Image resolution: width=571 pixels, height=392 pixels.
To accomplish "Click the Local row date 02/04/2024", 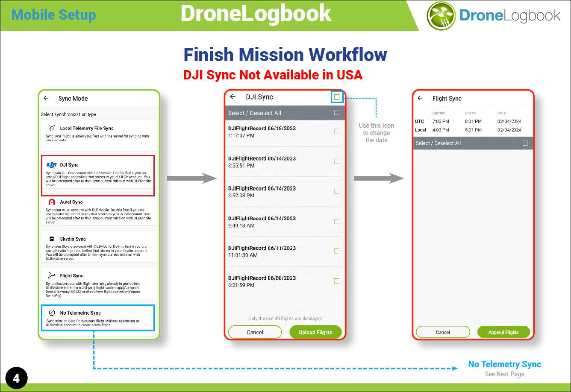I will 509,130.
